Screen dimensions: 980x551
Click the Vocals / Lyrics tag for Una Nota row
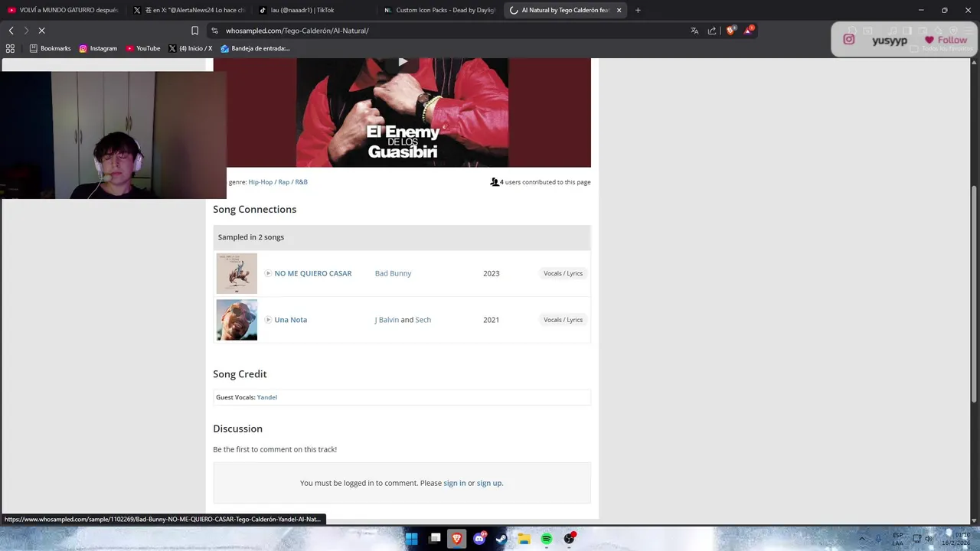click(563, 320)
